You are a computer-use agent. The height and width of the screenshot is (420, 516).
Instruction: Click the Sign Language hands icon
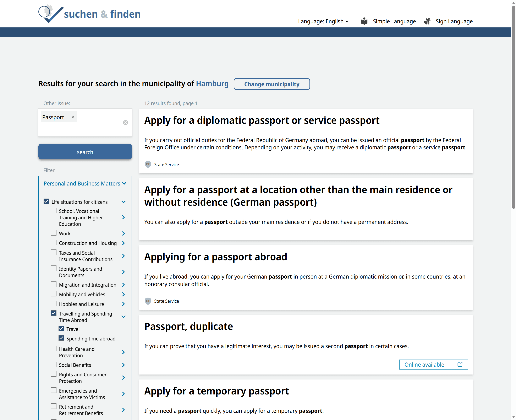pyautogui.click(x=427, y=21)
